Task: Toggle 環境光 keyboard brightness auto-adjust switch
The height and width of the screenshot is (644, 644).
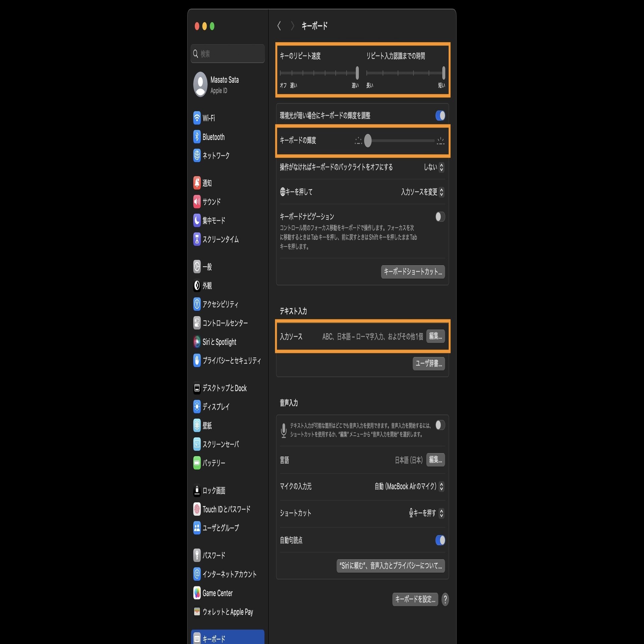Action: click(x=440, y=116)
